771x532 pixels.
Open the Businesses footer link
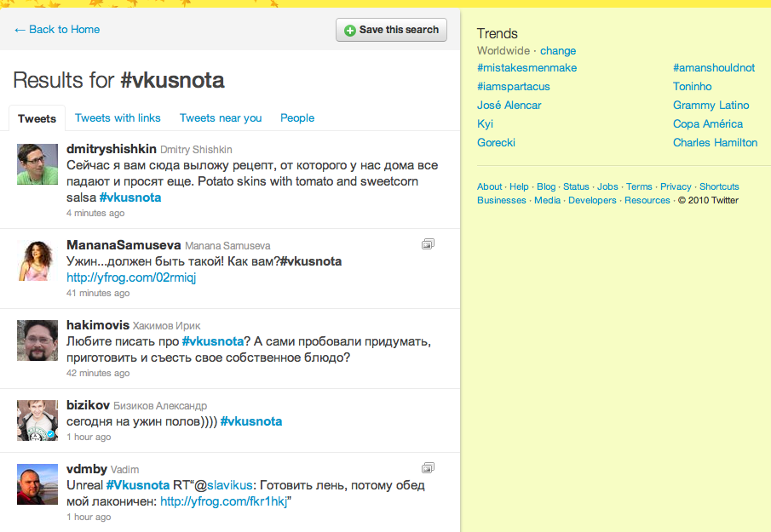coord(502,200)
